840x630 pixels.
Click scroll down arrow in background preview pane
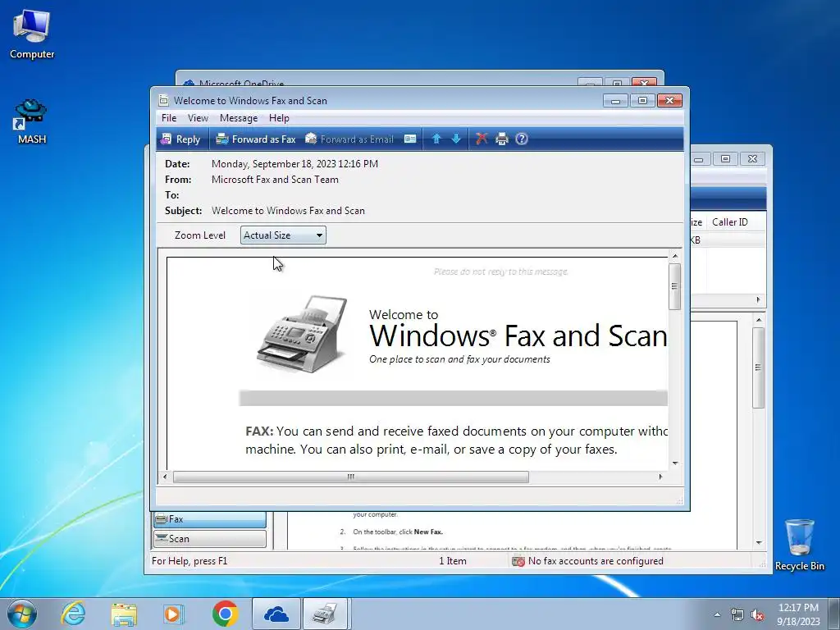(x=759, y=543)
